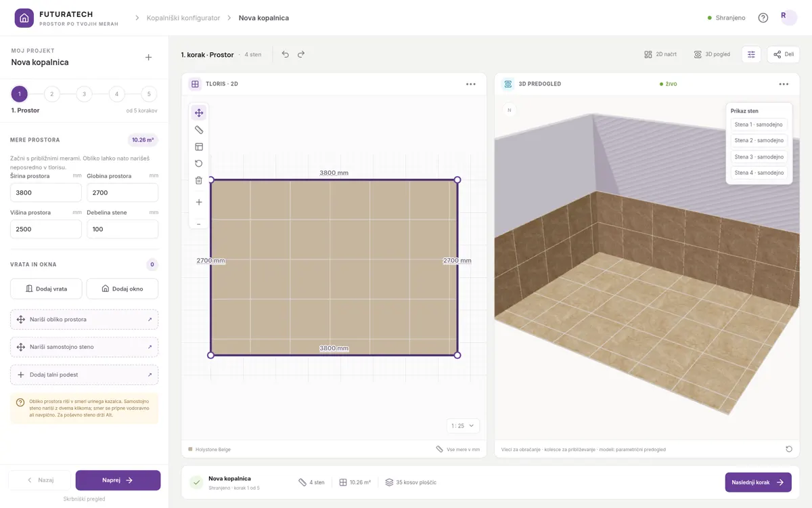
Task: Redo the last action
Action: tap(301, 54)
